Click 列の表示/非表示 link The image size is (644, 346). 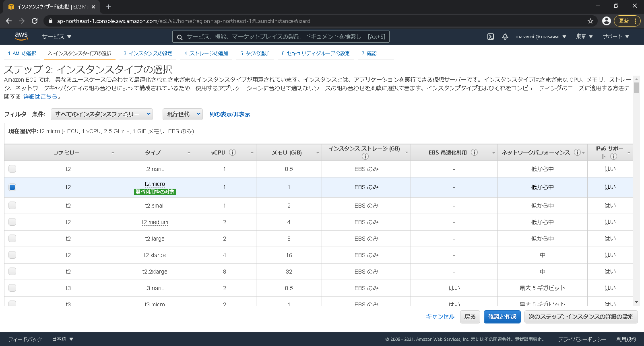tap(230, 114)
